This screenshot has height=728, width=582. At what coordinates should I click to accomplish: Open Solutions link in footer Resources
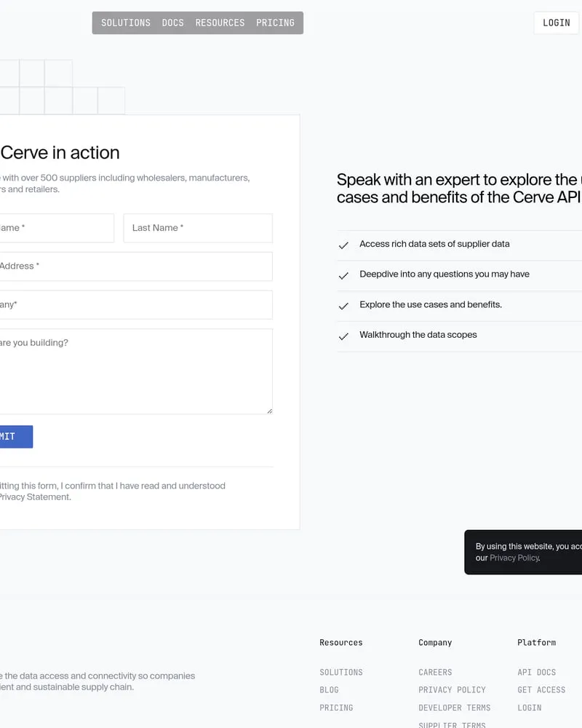[341, 672]
